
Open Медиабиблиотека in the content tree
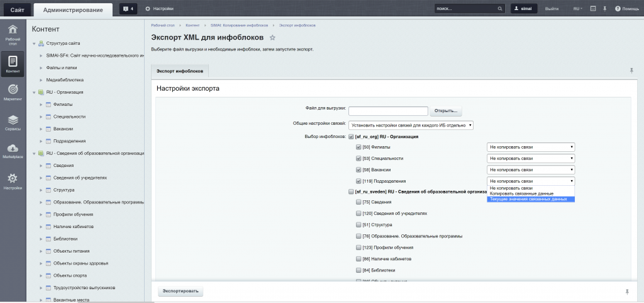pyautogui.click(x=65, y=80)
